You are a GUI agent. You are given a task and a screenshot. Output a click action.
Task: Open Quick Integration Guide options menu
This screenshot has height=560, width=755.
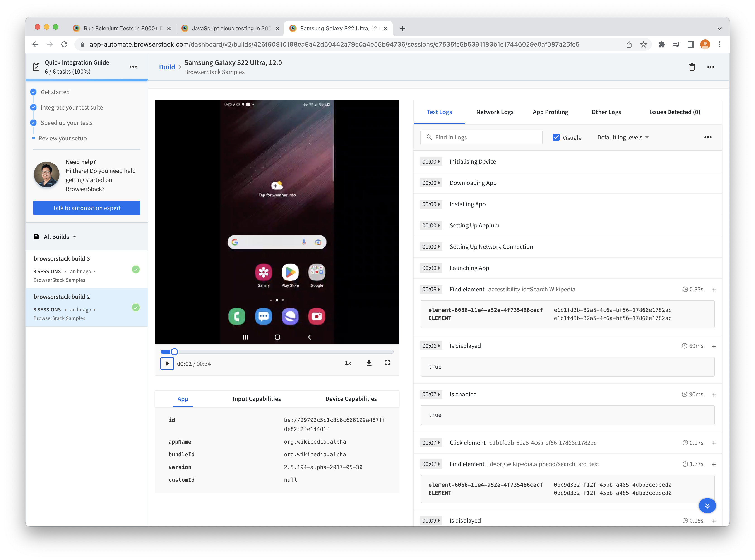coord(133,67)
